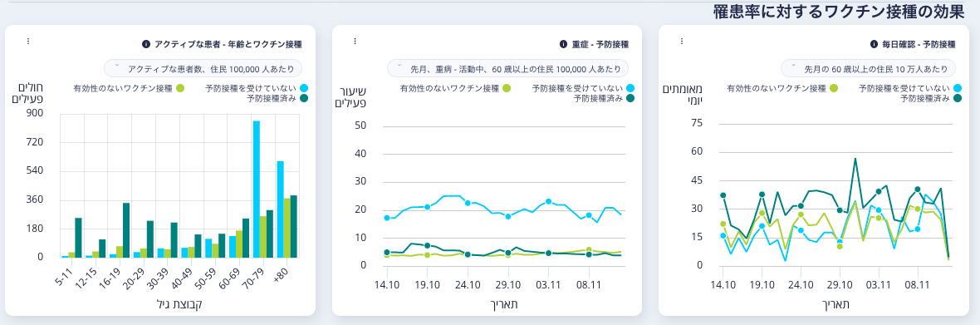The height and width of the screenshot is (325, 980).
Task: Click info icon beside 毎日確認 - 予防接種 title
Action: [x=875, y=44]
